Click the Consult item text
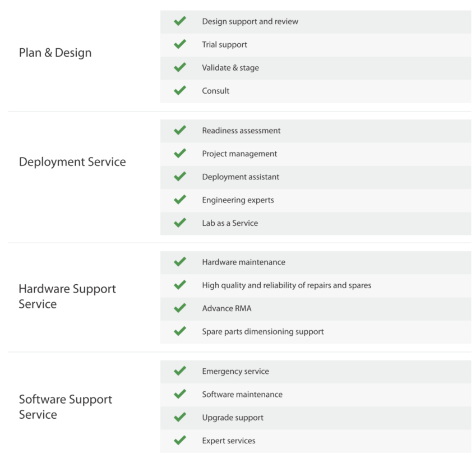The image size is (476, 458). (216, 91)
